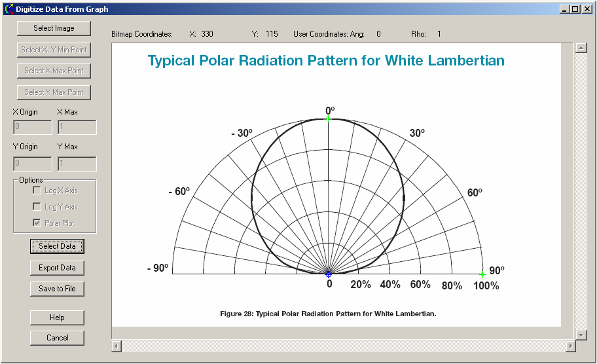Enable the Log Y Axis checkbox
The width and height of the screenshot is (597, 364).
[x=37, y=207]
